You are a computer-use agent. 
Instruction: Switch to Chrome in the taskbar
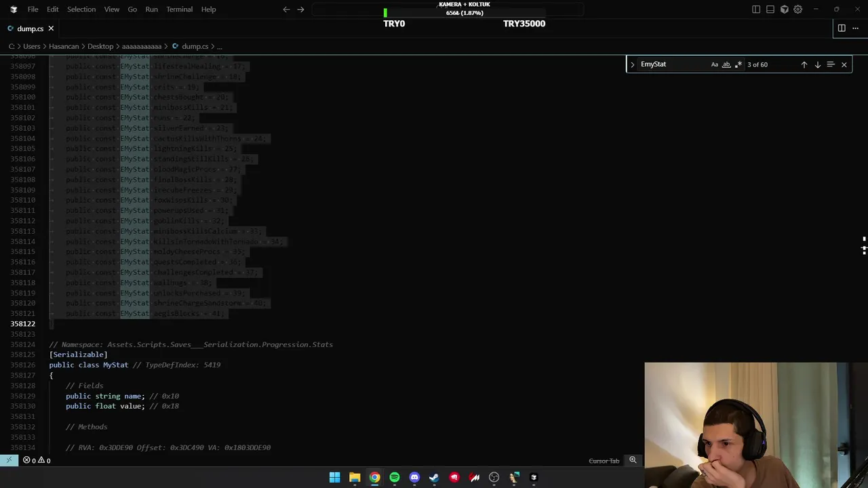[374, 477]
